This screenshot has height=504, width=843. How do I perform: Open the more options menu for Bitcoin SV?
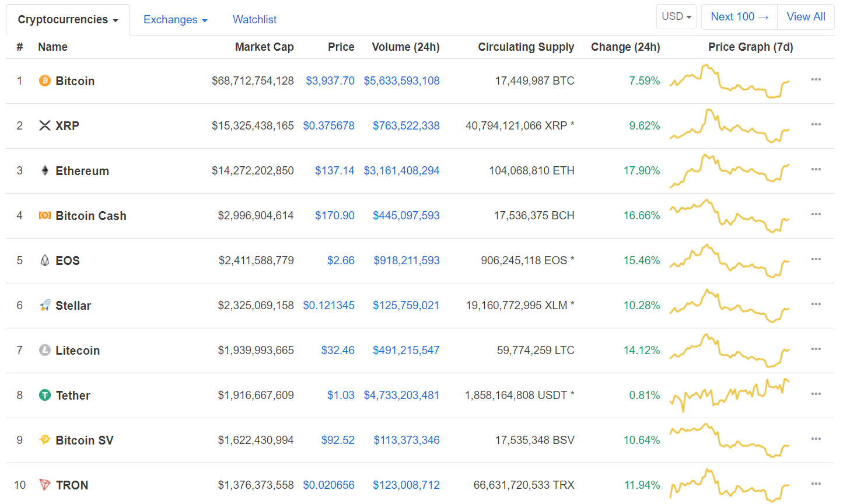(x=816, y=439)
